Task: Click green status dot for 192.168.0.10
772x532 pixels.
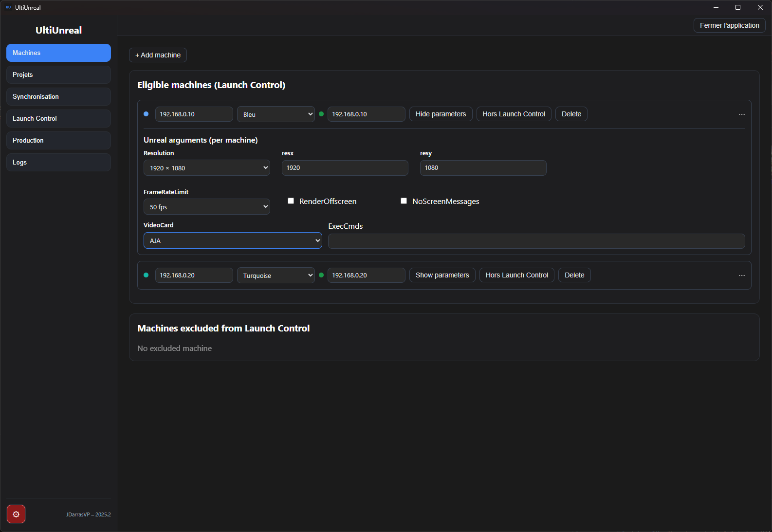Action: 321,114
